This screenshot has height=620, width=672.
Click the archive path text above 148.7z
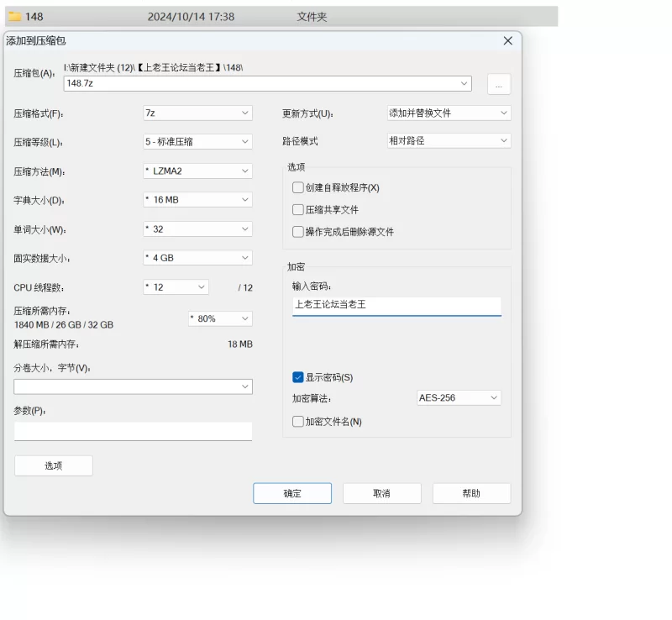[x=154, y=67]
